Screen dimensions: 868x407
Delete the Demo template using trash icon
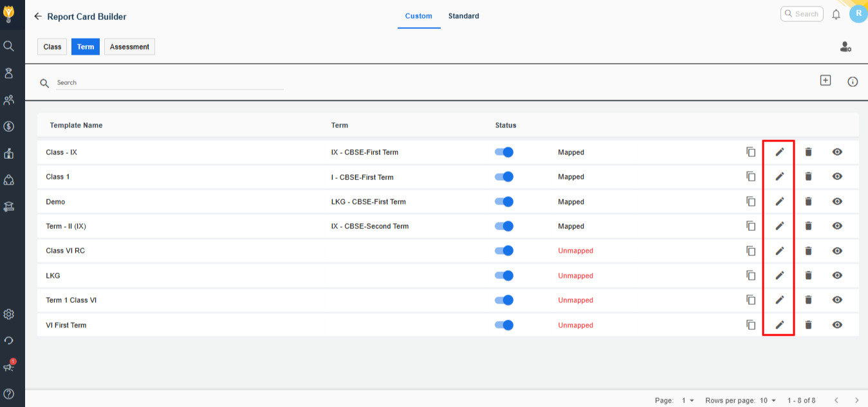click(808, 201)
